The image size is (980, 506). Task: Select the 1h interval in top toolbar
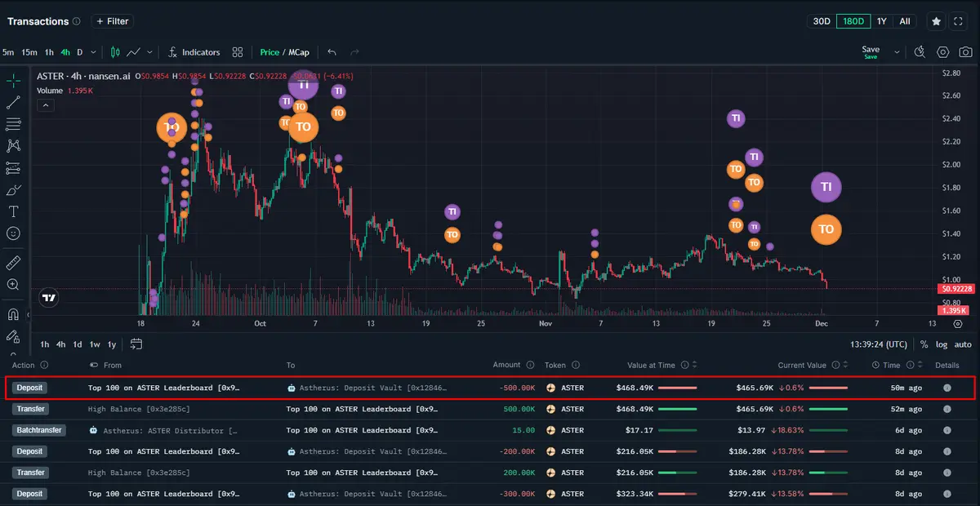tap(49, 52)
